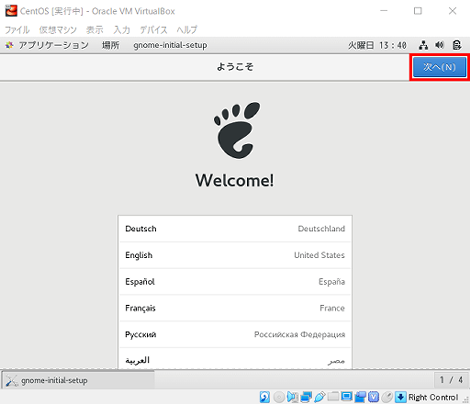Click the optical disc status icon
470x404 pixels.
pyautogui.click(x=279, y=397)
